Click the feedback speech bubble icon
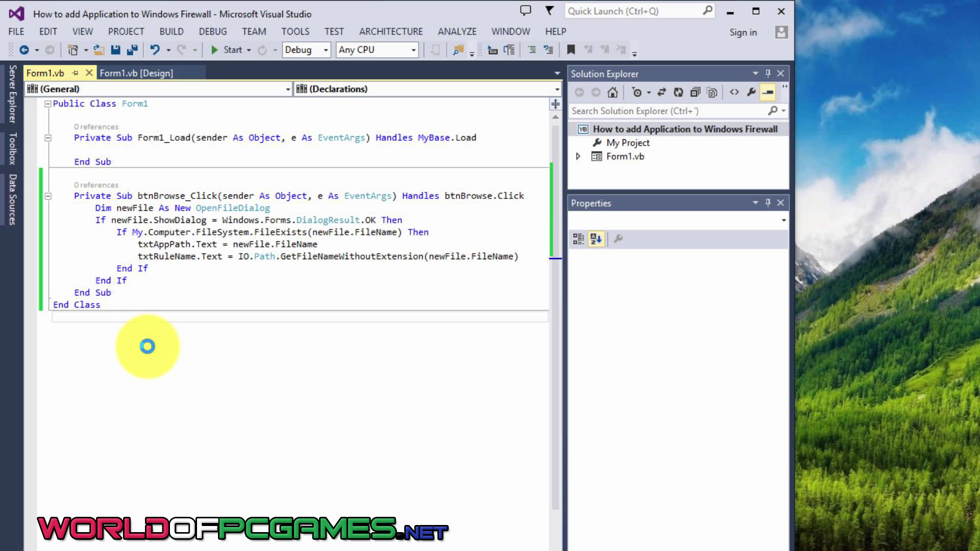 coord(525,11)
